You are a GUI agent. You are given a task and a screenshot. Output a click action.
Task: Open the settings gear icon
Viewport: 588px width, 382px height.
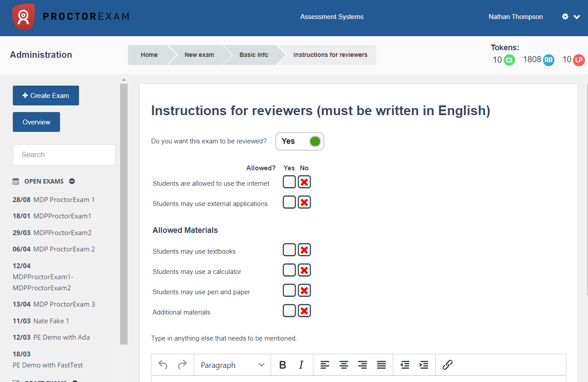565,17
